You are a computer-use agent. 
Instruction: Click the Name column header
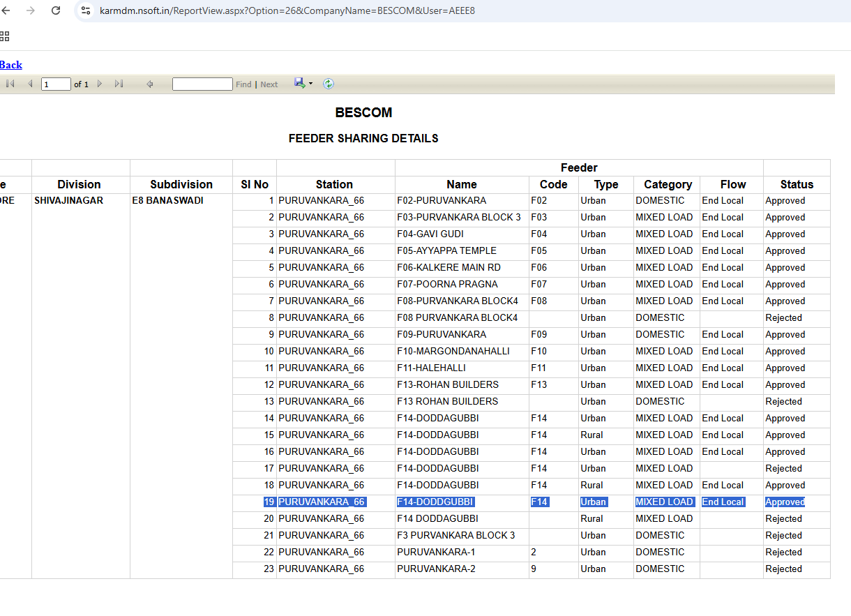click(x=462, y=184)
